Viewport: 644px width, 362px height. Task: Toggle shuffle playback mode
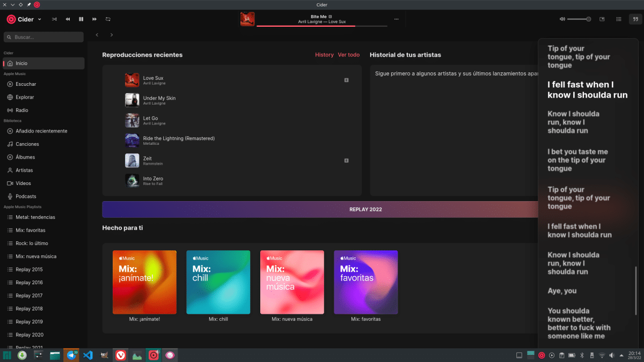click(x=54, y=19)
